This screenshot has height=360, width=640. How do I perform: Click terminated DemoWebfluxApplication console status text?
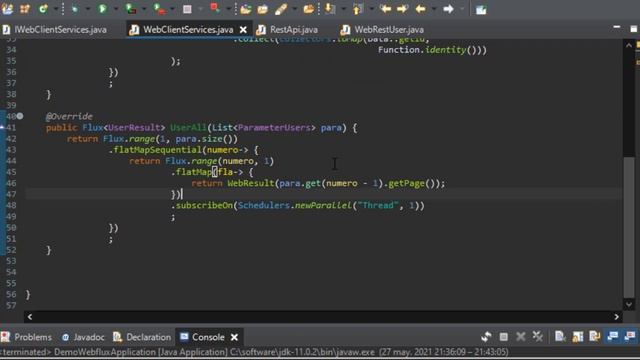coord(255,352)
